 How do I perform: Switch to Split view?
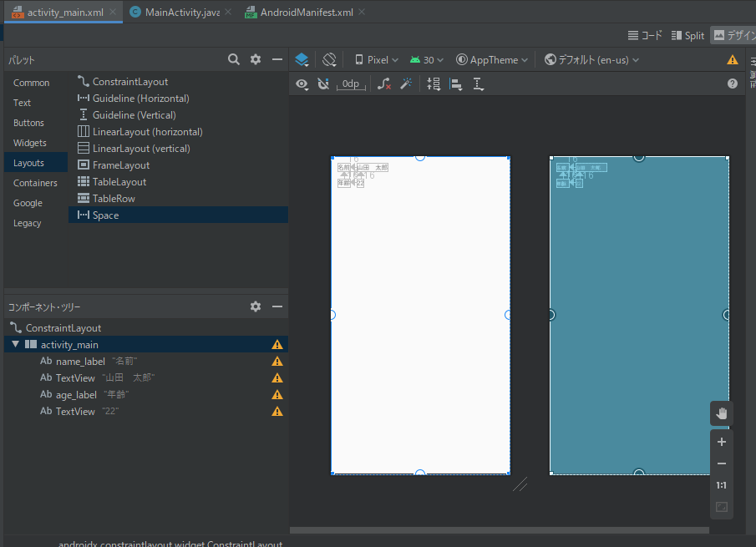pos(688,36)
